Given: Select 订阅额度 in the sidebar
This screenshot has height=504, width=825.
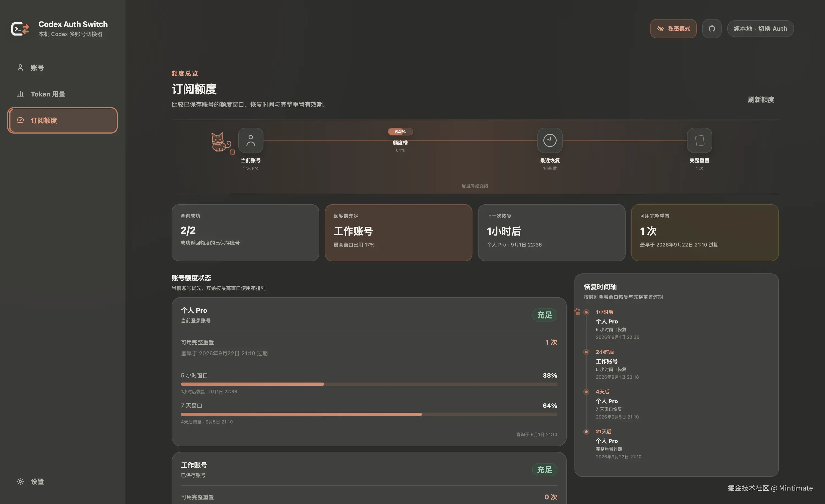Looking at the screenshot, I should tap(62, 120).
